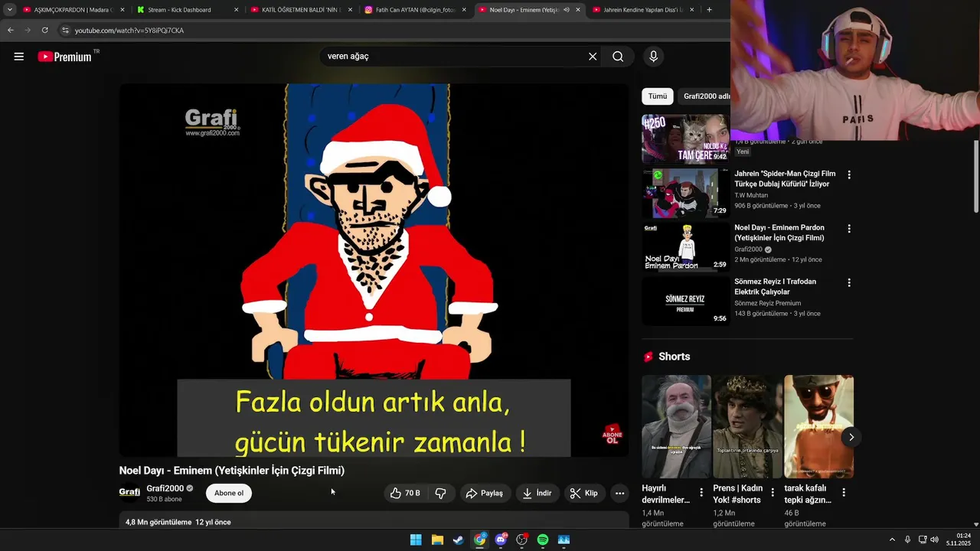View site information icon in address bar
Viewport: 980px width, 551px height.
(x=66, y=31)
